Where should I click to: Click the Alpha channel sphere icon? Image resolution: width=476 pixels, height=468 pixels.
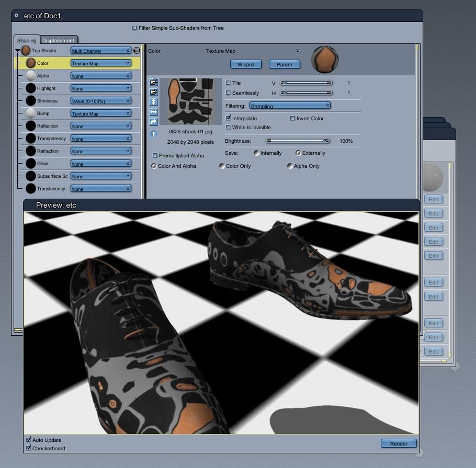[31, 76]
